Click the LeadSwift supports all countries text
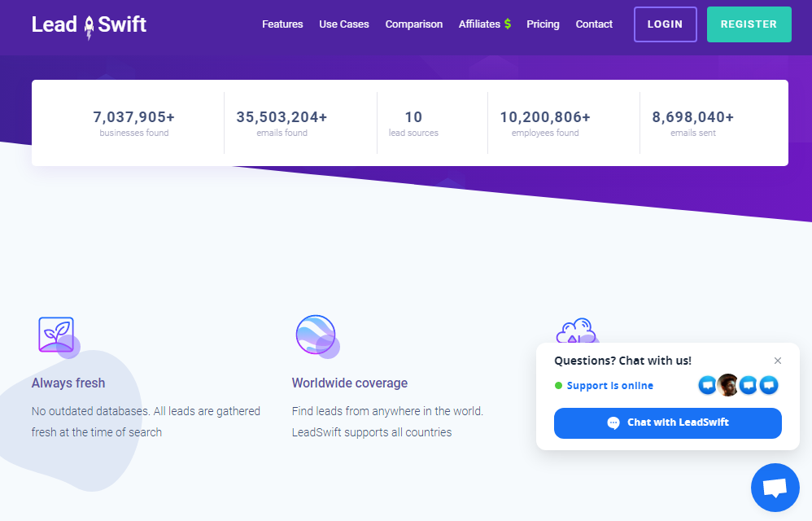Image resolution: width=812 pixels, height=521 pixels. point(372,432)
